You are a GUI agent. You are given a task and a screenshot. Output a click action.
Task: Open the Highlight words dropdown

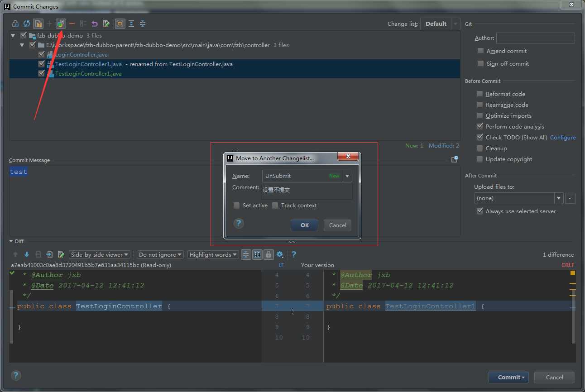coord(213,254)
